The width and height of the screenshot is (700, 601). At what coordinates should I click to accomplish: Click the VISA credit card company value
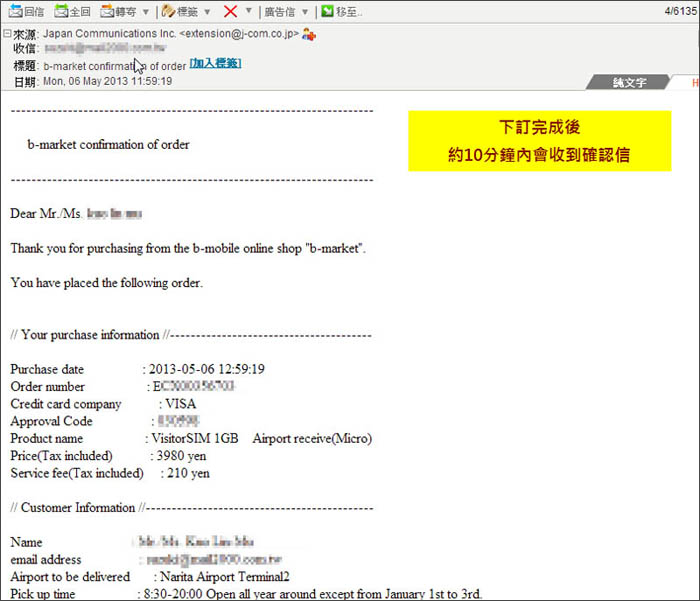tap(181, 404)
